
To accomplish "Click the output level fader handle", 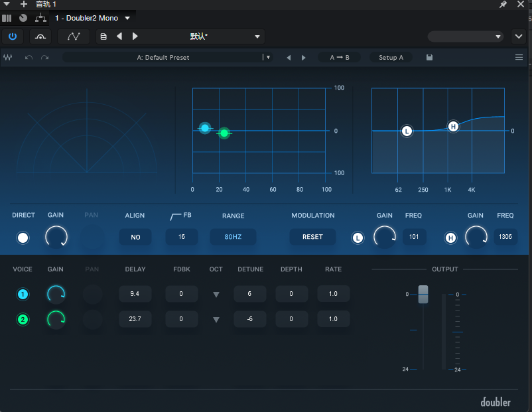I will click(423, 295).
